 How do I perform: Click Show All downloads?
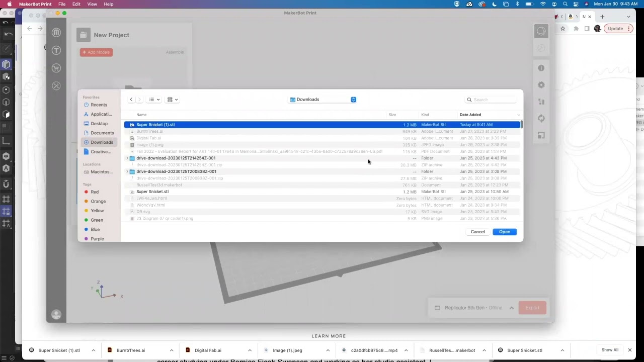(610, 350)
